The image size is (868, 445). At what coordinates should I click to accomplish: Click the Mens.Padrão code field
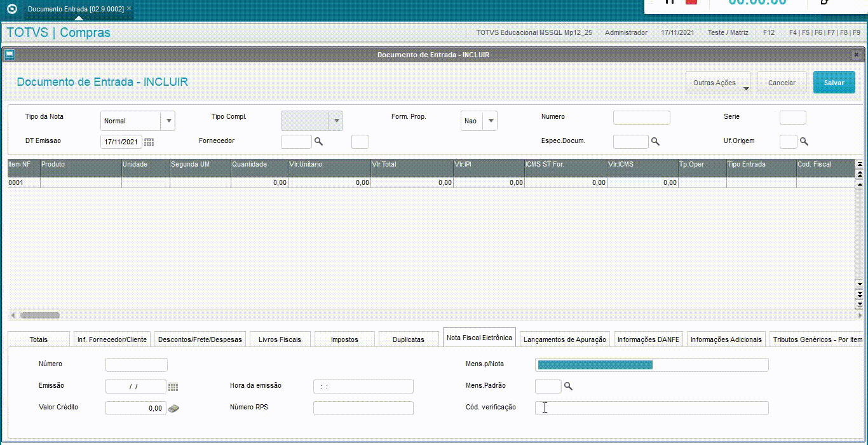pos(548,387)
